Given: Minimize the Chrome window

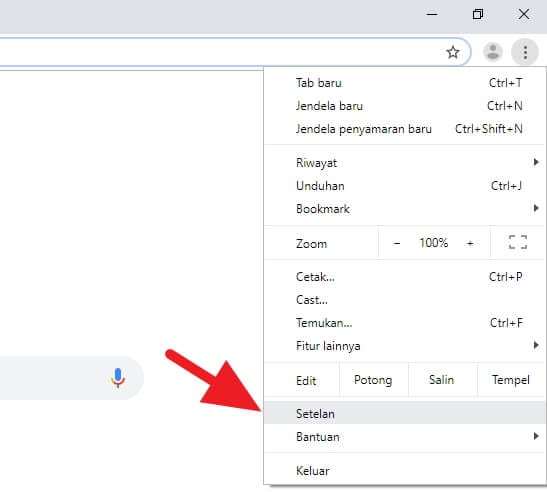Looking at the screenshot, I should coord(432,15).
